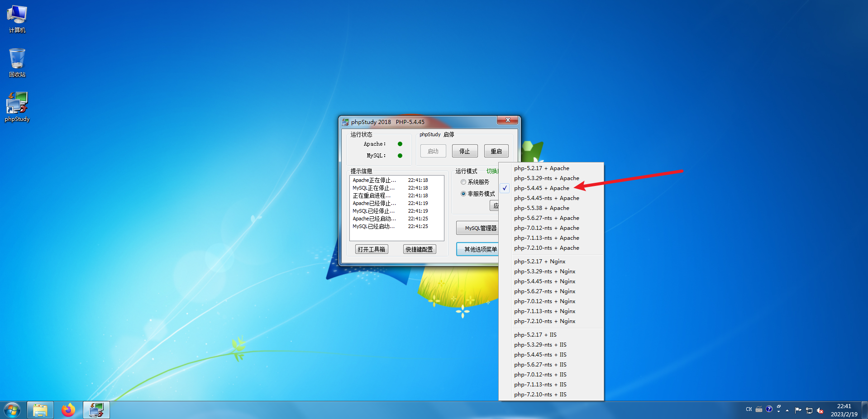Choose php-7.0.12-nts + IIS
The height and width of the screenshot is (419, 868).
[551, 375]
